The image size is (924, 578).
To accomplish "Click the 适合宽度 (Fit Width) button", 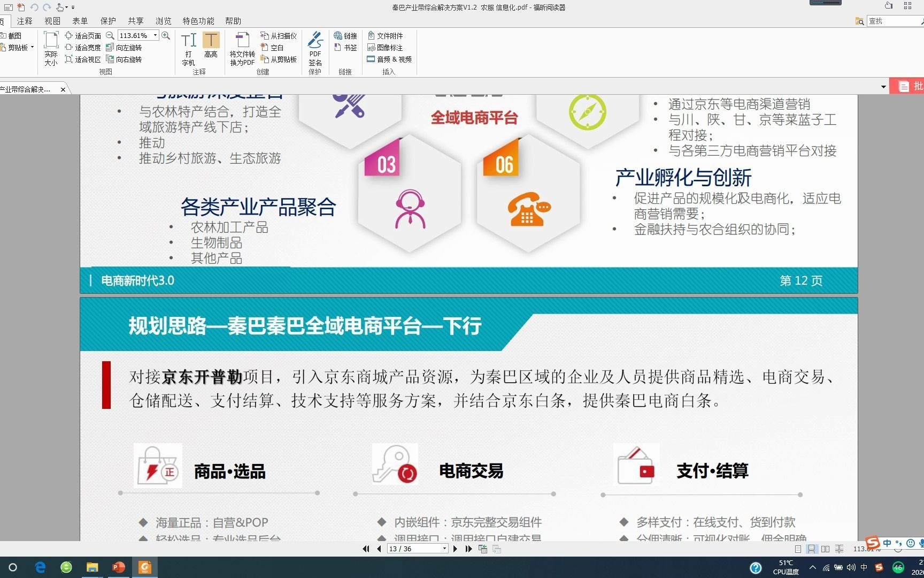I will point(87,47).
